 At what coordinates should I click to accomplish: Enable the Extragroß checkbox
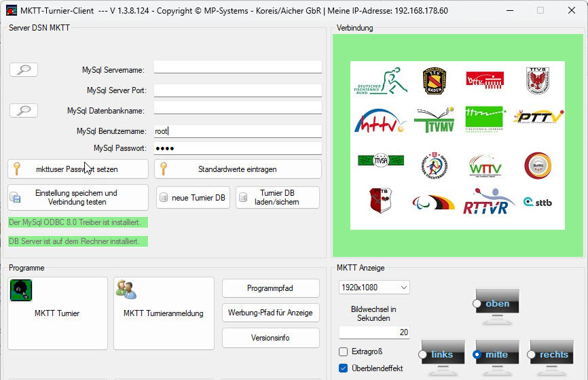click(x=344, y=352)
